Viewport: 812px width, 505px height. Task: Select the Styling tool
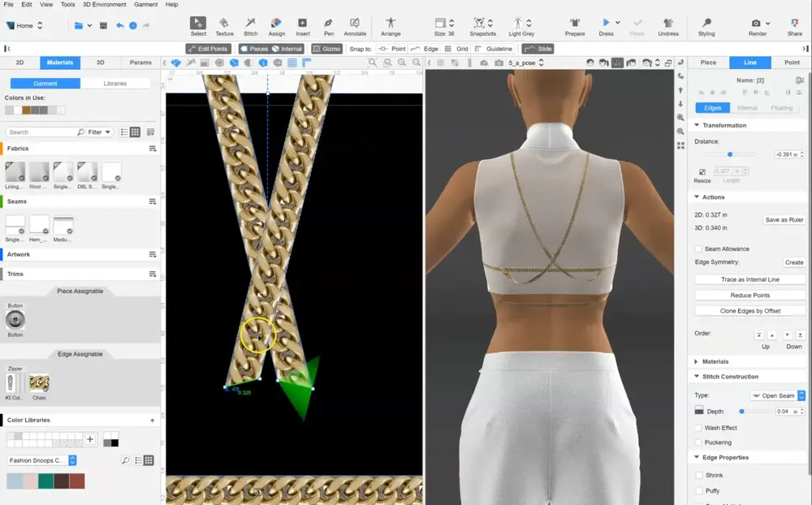click(x=706, y=24)
